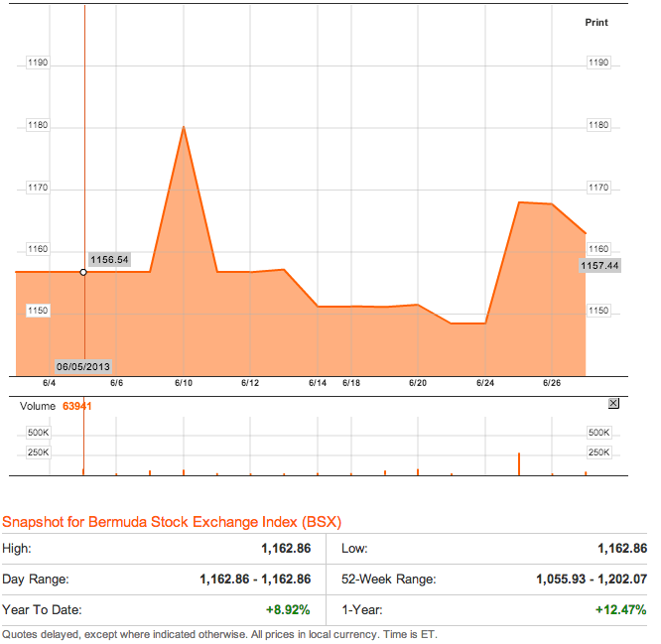The height and width of the screenshot is (644, 661).
Task: Click the 52-Week Range value 1,055.93 - 1,202.07
Action: tap(589, 580)
